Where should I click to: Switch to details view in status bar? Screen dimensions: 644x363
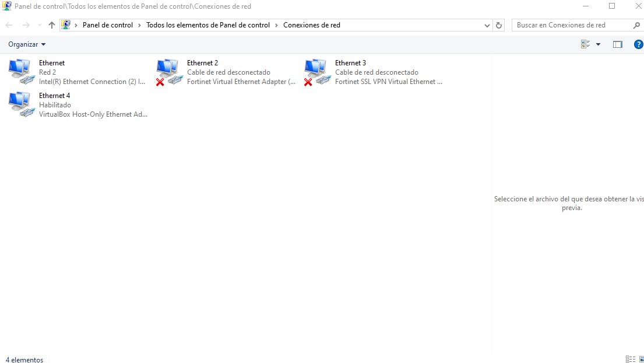point(630,359)
